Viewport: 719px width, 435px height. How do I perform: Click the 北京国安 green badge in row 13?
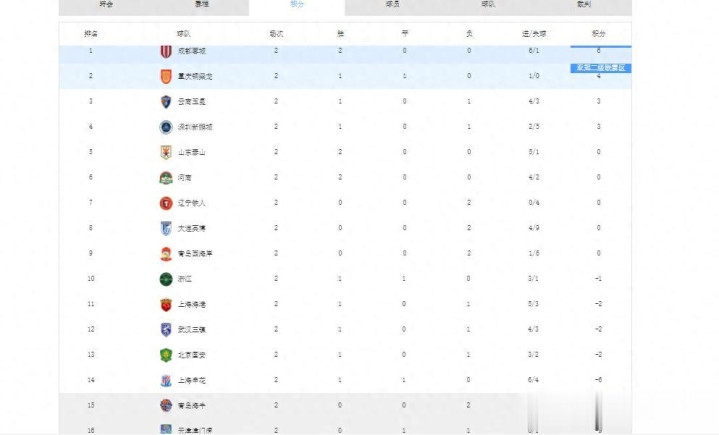166,355
